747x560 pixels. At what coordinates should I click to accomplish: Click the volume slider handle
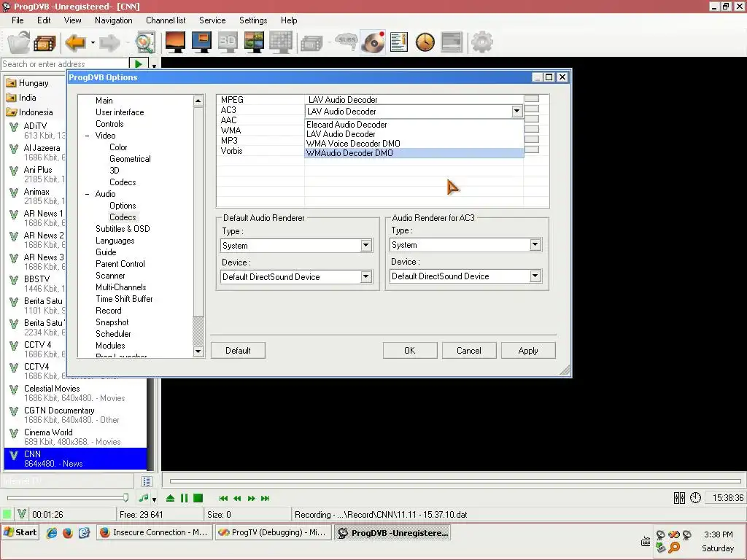click(x=125, y=497)
